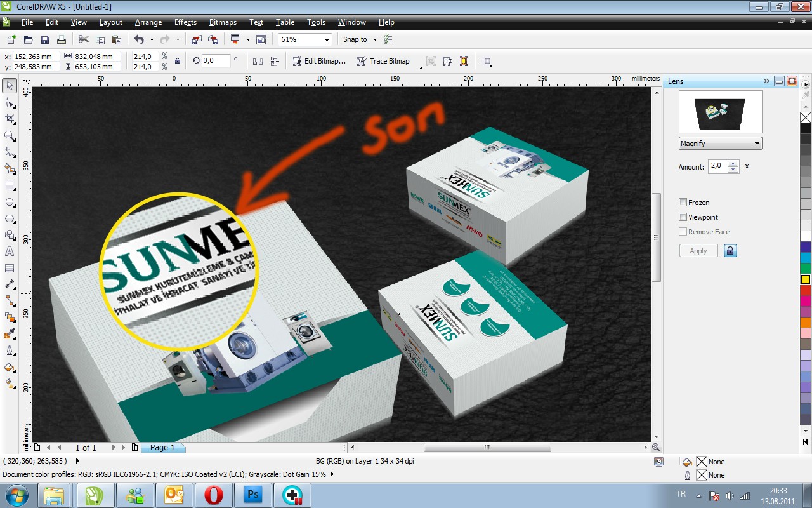Click the rotation angle field

coord(217,61)
